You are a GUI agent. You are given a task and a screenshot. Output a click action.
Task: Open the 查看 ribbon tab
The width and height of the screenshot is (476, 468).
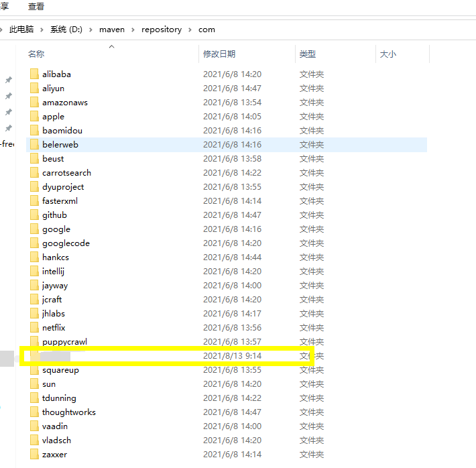(x=36, y=6)
